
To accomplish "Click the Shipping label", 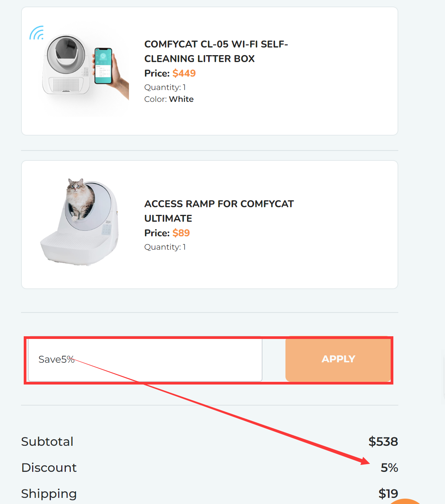I will coord(49,494).
